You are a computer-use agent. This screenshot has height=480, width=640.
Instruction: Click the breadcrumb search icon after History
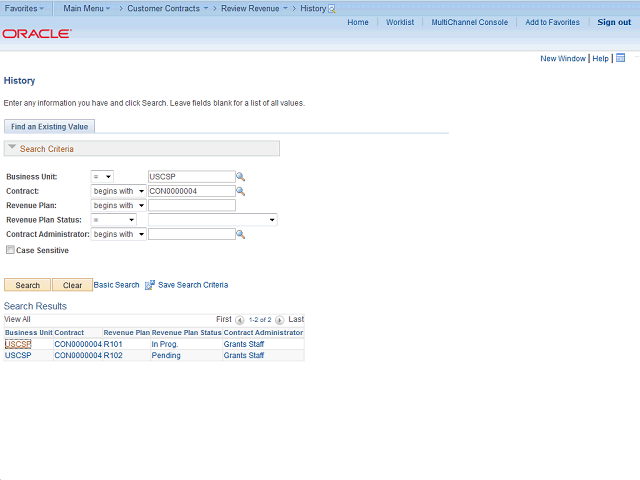point(332,9)
